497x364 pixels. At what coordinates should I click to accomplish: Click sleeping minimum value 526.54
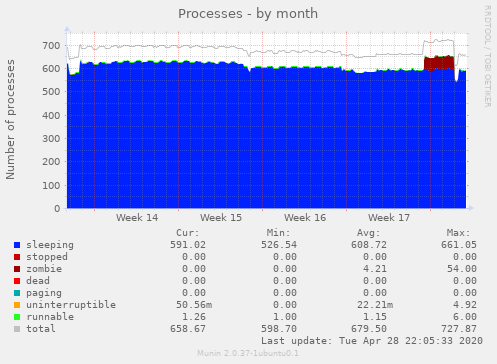(x=279, y=245)
